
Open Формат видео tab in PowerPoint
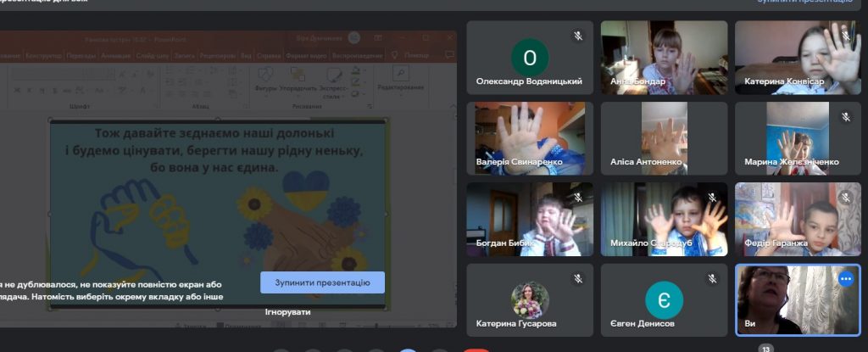307,55
